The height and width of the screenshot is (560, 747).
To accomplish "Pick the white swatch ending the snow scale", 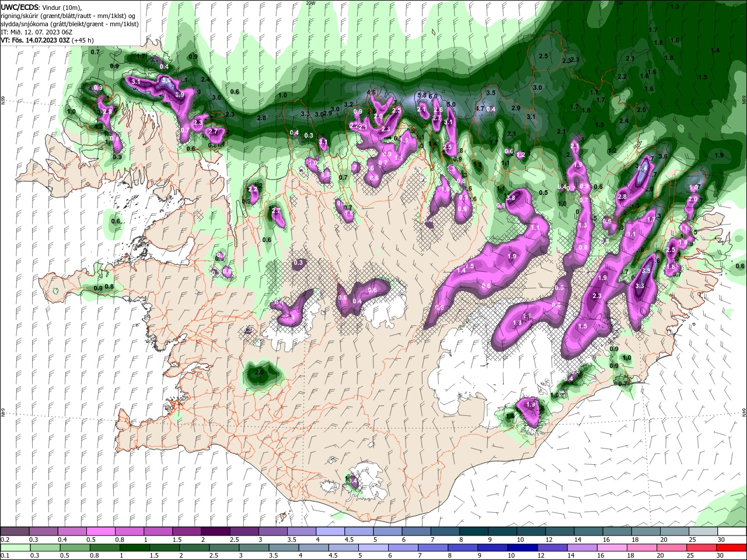I will (732, 531).
